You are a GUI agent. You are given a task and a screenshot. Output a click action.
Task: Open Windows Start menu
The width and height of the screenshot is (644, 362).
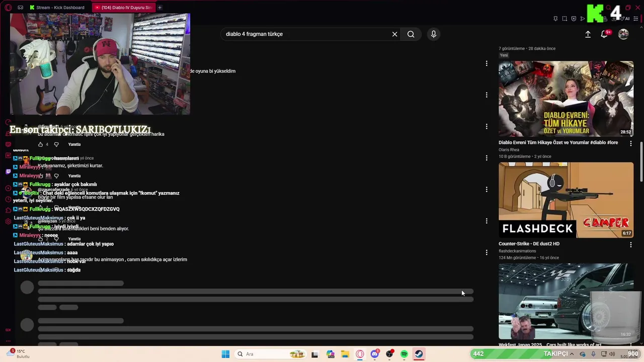(225, 354)
